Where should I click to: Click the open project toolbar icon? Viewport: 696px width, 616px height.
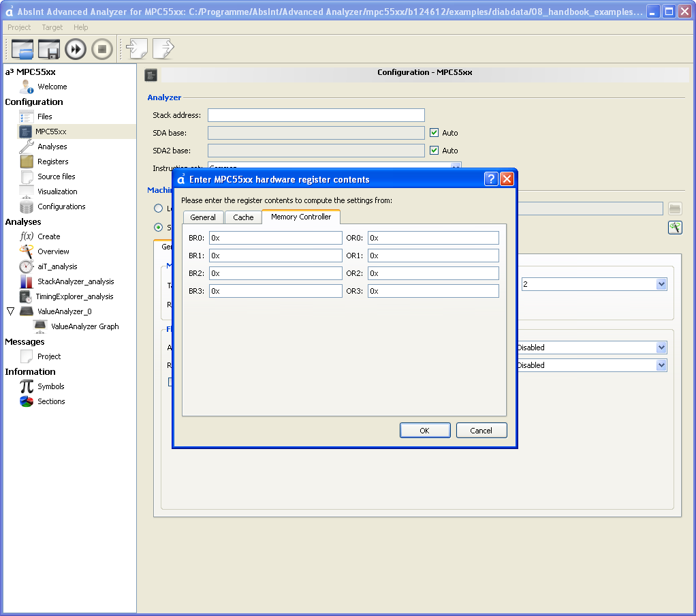[x=22, y=49]
